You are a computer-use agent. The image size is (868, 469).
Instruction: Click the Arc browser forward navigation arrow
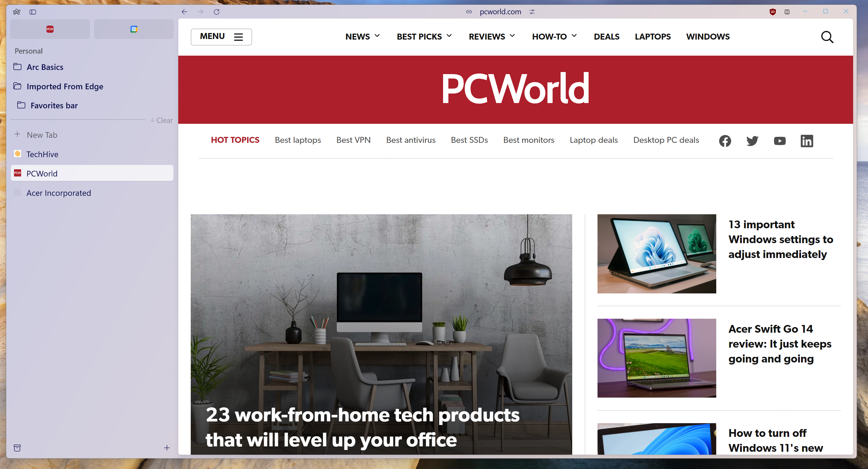[x=201, y=11]
